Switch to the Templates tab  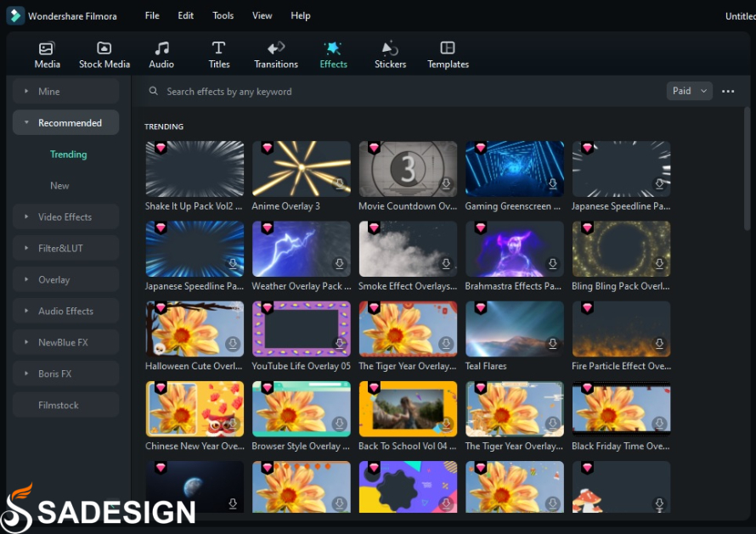pos(448,55)
